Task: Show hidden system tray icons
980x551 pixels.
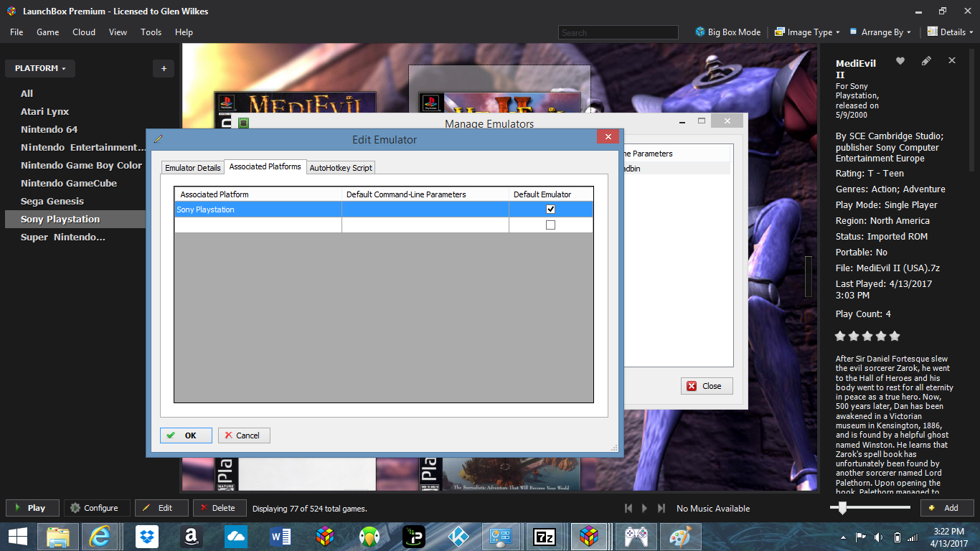Action: coord(843,537)
